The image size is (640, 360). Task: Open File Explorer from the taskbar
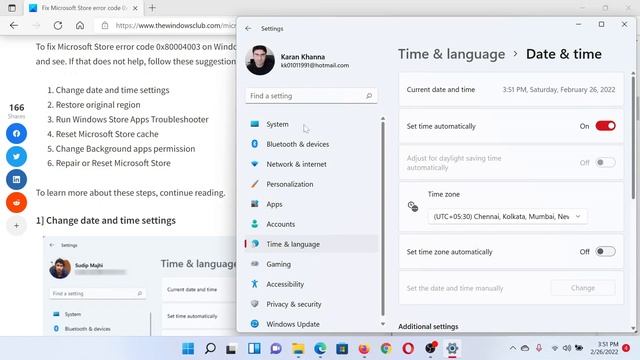coord(298,349)
